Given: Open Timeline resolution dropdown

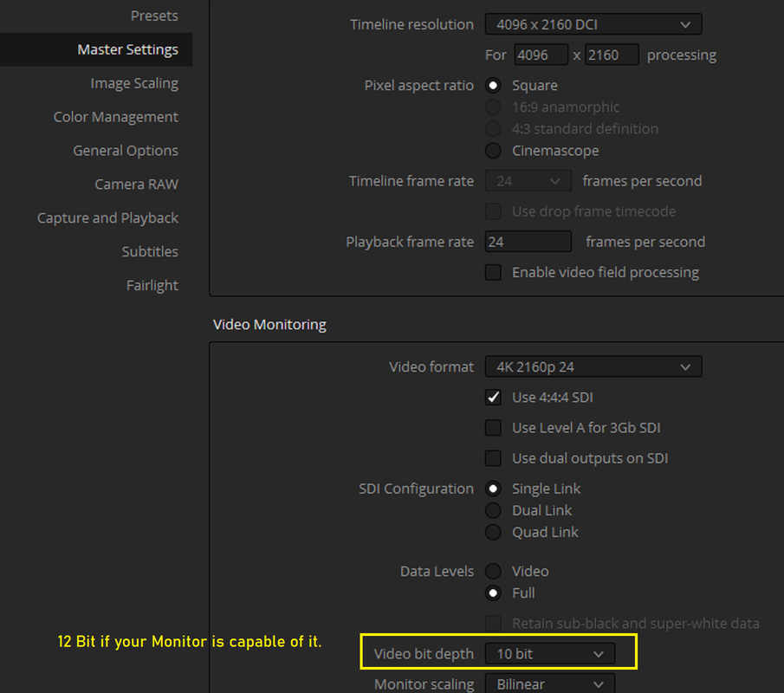Looking at the screenshot, I should [593, 24].
